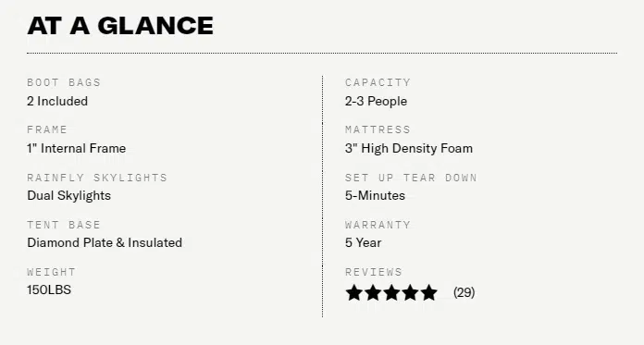Viewport: 644px width, 345px height.
Task: Select the 5-Minutes setup value
Action: [x=375, y=195]
